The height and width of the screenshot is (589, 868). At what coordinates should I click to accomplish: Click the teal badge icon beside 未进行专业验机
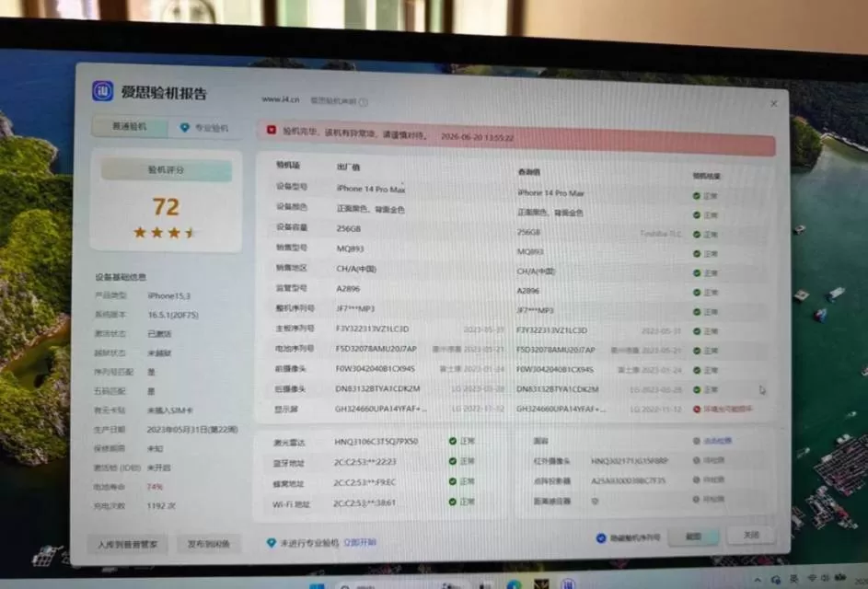click(x=271, y=542)
